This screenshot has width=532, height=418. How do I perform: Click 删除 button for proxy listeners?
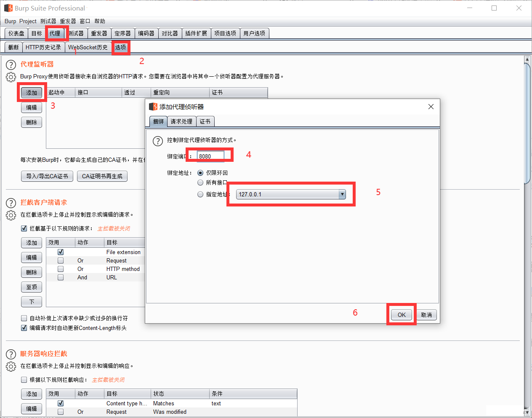coord(32,122)
